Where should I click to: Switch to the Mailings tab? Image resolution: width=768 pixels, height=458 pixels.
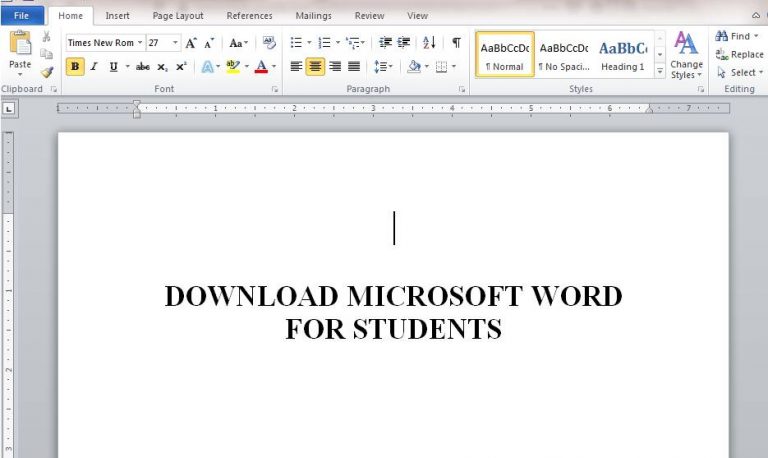point(313,16)
